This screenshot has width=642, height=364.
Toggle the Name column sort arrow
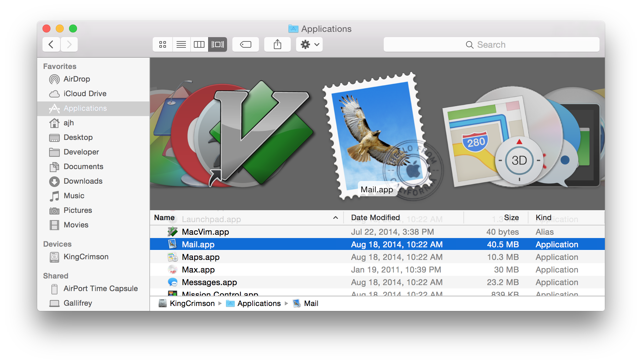336,218
